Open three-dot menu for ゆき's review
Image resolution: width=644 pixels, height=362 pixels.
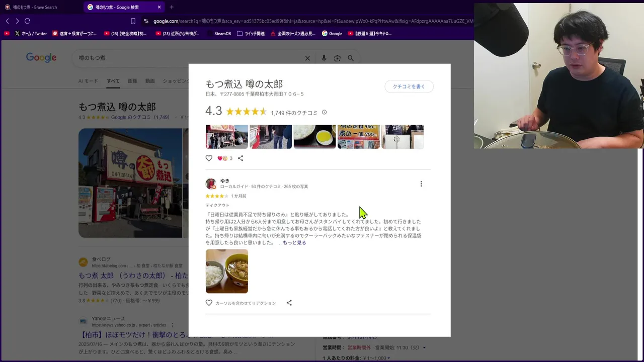pyautogui.click(x=421, y=184)
